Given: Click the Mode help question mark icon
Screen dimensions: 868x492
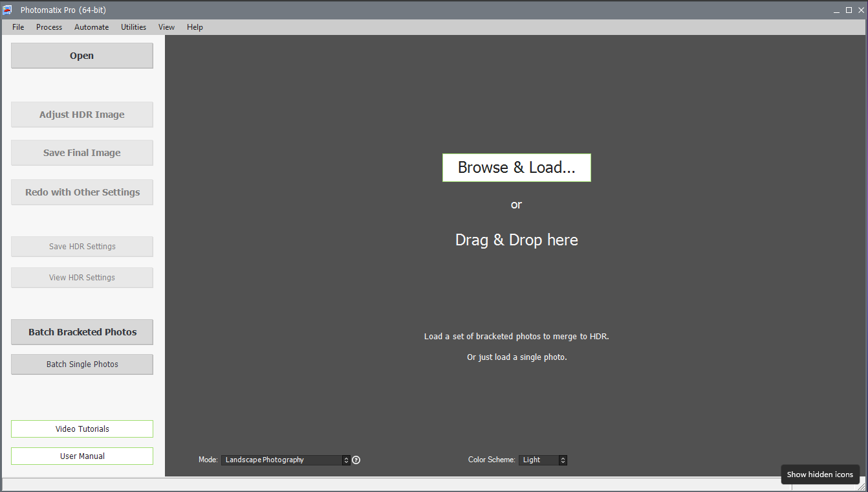Looking at the screenshot, I should [x=356, y=460].
